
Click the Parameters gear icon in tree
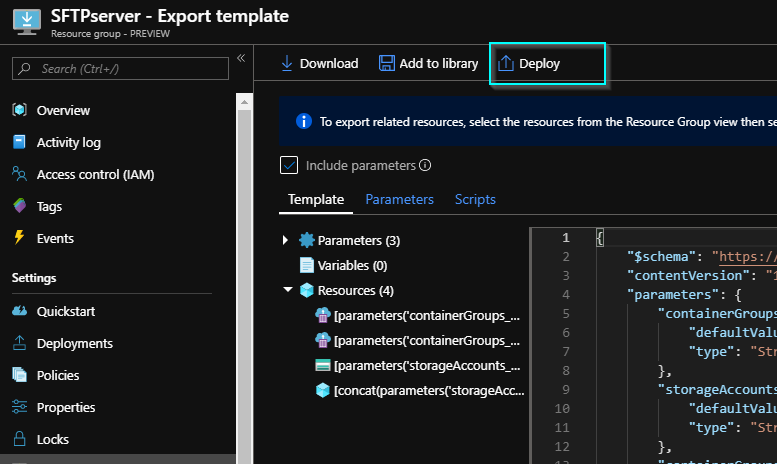pyautogui.click(x=307, y=240)
